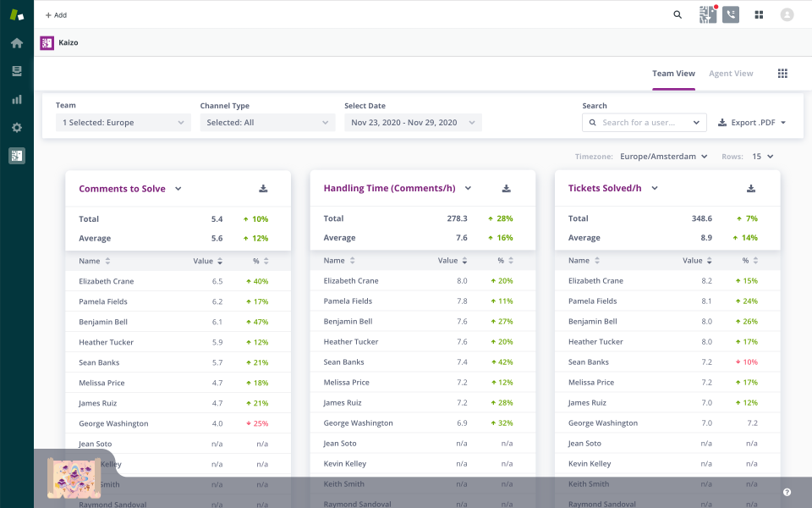Select the Team View tab

pos(673,74)
